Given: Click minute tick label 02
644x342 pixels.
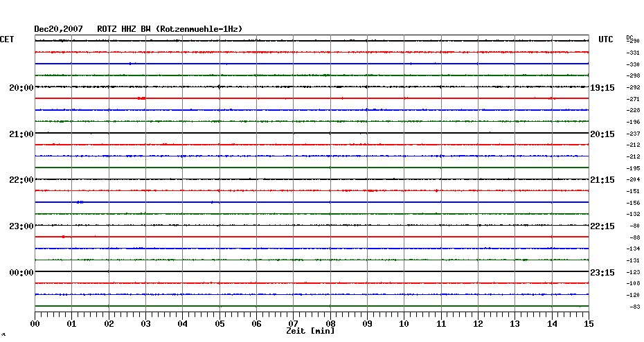Looking at the screenshot, I should coord(109,324).
